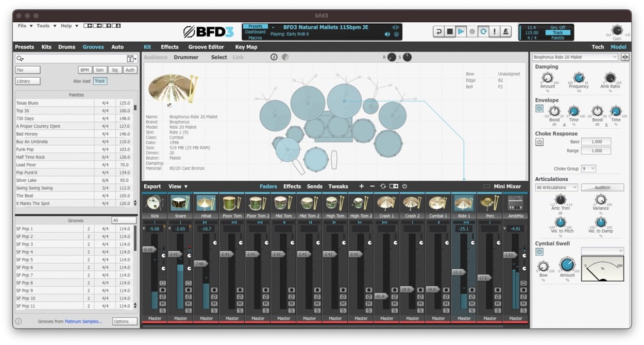Click the audio speaker icon in preset display
The image size is (644, 345).
(387, 34)
